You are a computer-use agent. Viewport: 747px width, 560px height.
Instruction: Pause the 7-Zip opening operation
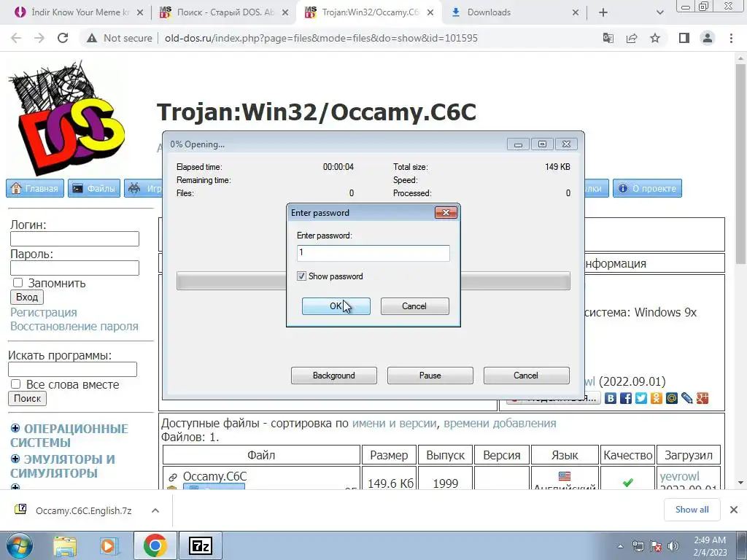pos(430,376)
